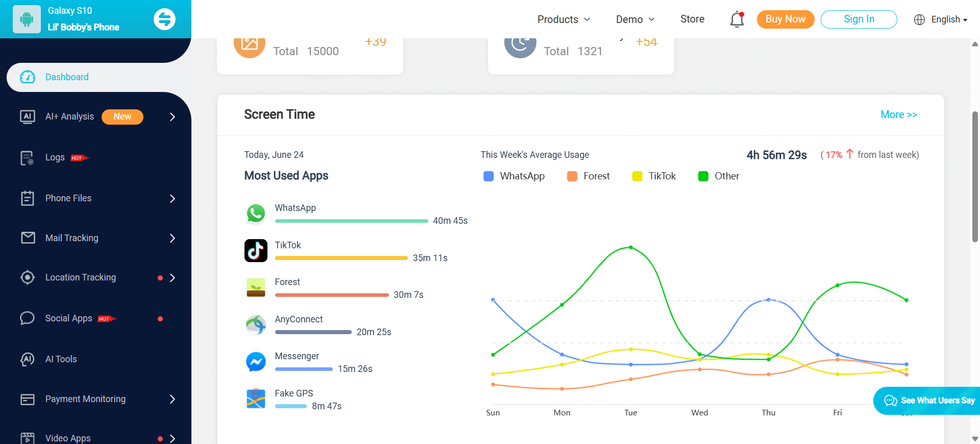
Task: Expand Mail Tracking submenu chevron
Action: (173, 238)
